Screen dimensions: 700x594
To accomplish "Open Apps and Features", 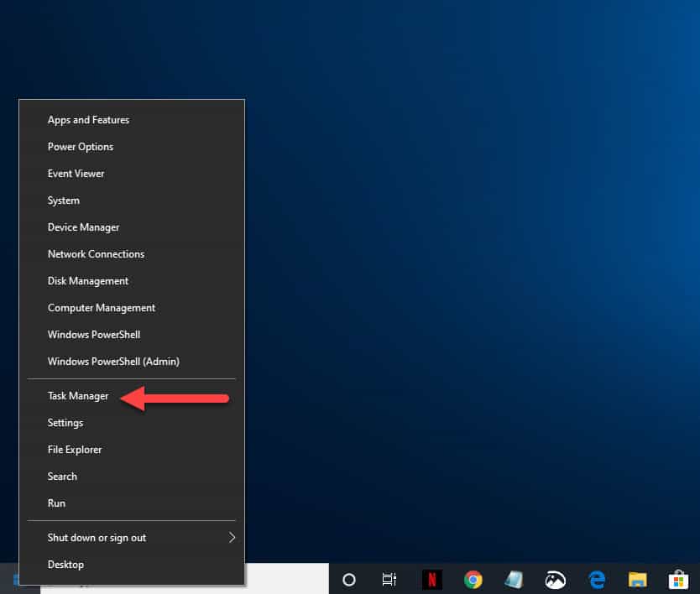I will pos(132,120).
